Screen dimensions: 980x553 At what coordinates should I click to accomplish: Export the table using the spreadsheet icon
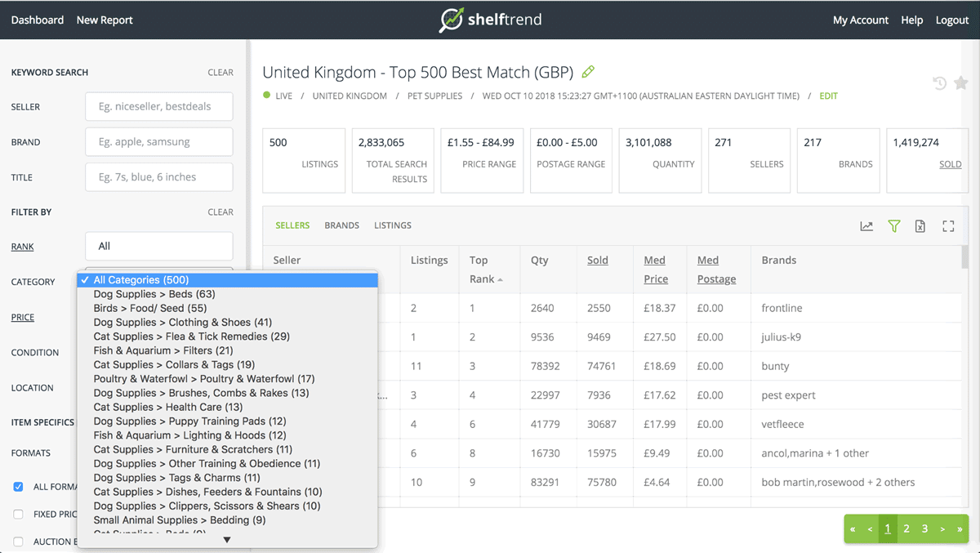[920, 226]
